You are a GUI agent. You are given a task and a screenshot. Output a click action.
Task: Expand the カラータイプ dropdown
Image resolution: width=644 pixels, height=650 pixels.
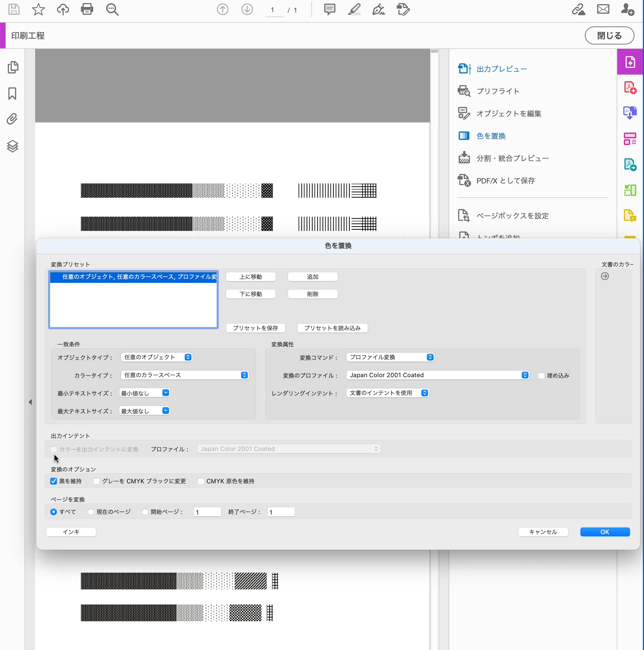point(185,375)
